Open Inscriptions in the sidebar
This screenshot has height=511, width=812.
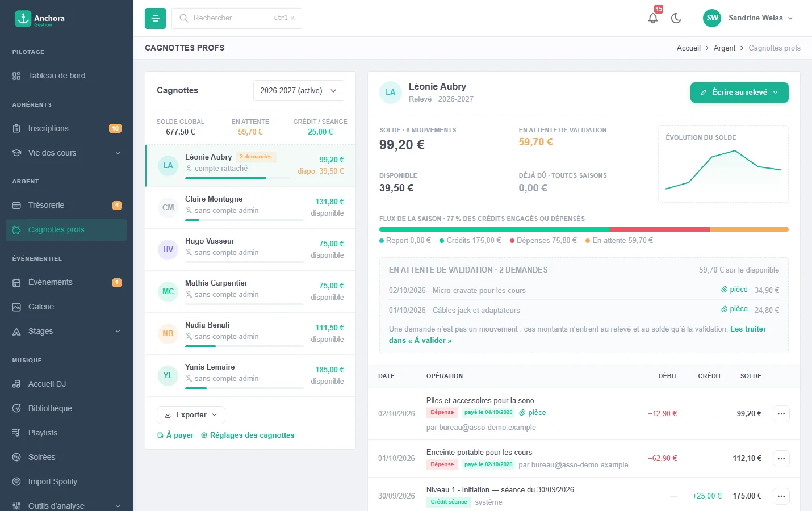[x=66, y=128]
